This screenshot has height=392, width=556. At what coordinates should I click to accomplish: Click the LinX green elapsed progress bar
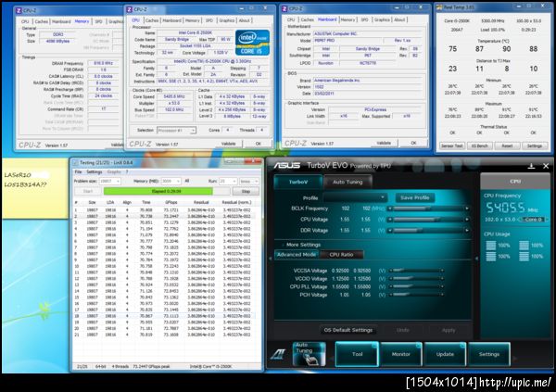pyautogui.click(x=158, y=191)
